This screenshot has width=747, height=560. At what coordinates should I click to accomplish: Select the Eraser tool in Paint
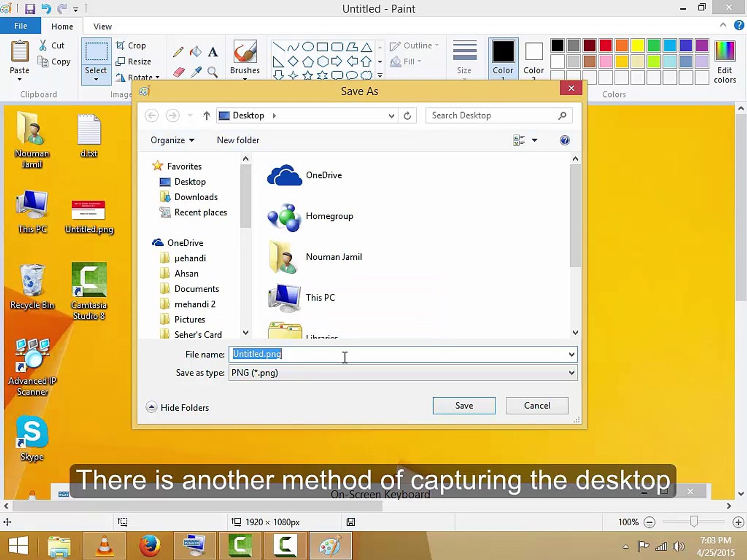(x=178, y=72)
